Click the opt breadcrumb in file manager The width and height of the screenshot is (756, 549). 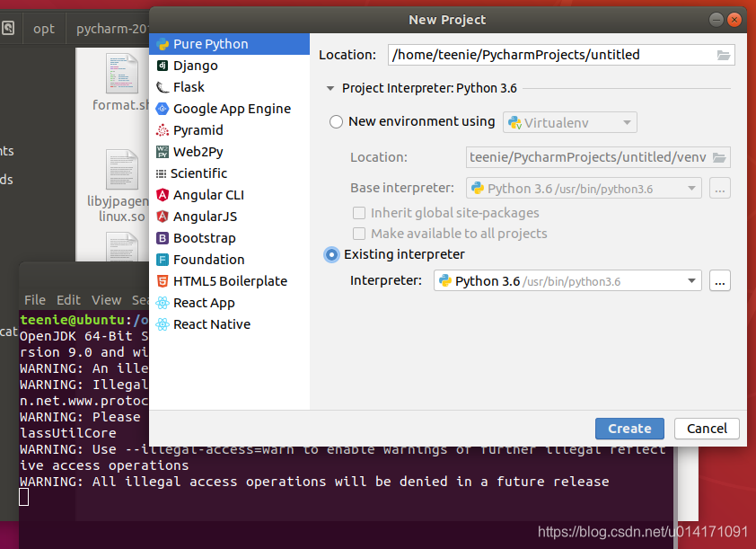[x=44, y=29]
